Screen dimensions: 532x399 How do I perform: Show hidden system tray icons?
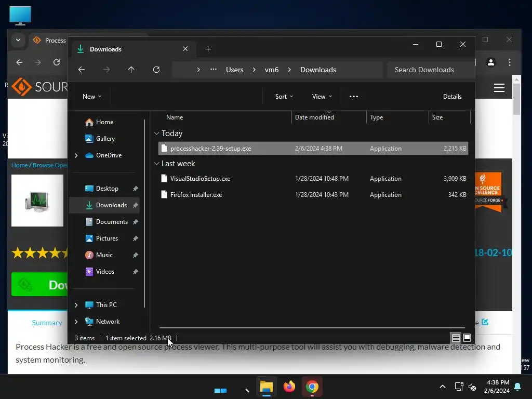[x=443, y=387]
